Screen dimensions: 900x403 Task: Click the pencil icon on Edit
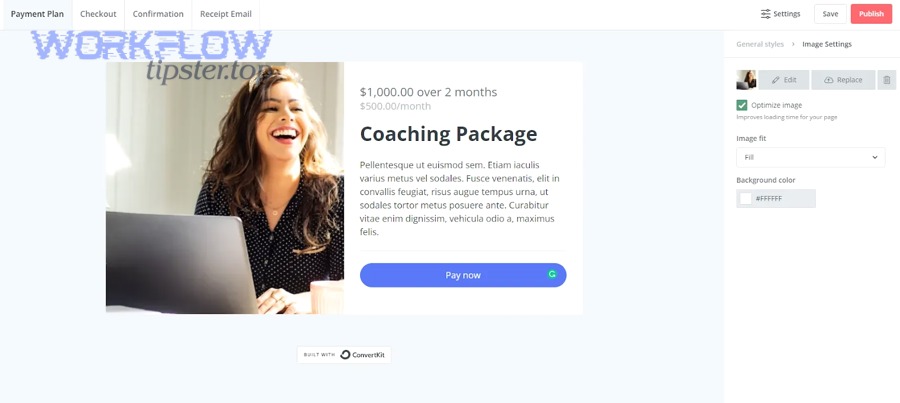coord(775,80)
